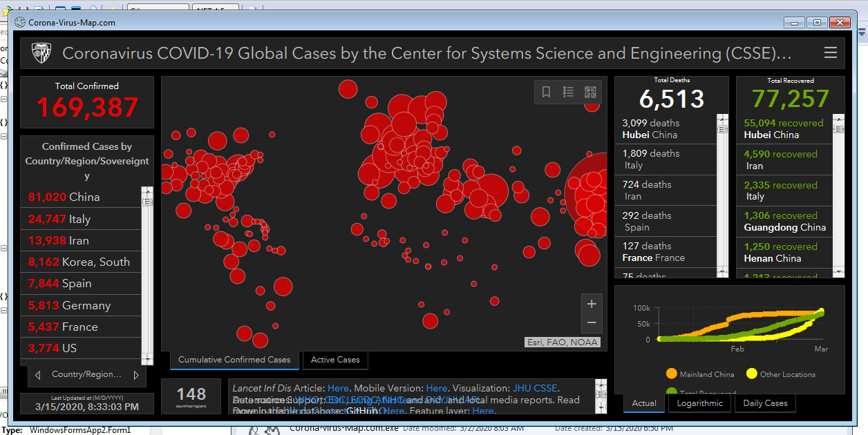The image size is (868, 435).
Task: Select Henan China 1,250 recovered entry
Action: [x=784, y=253]
